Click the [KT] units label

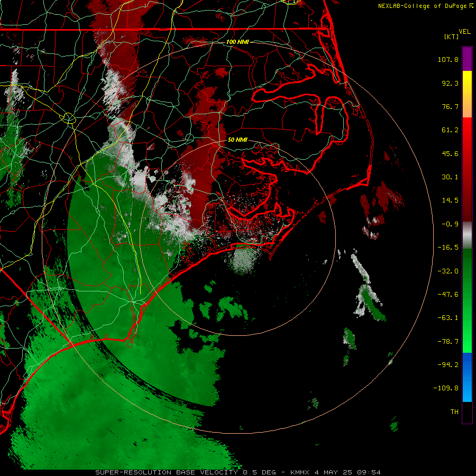451,36
